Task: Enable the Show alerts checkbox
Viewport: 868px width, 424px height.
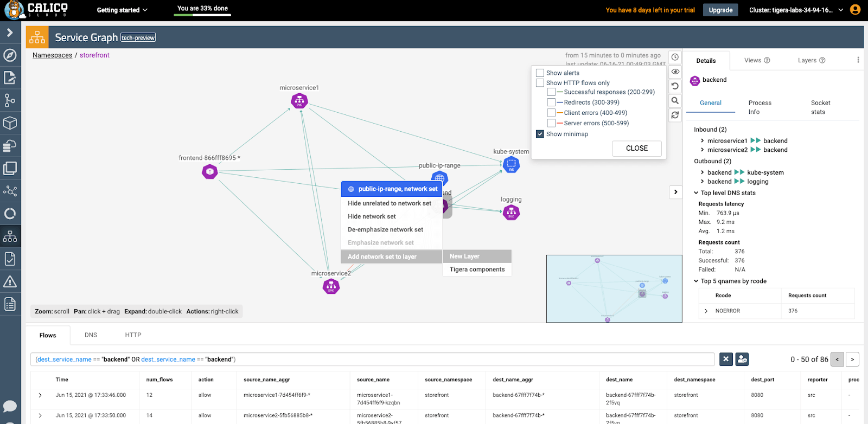Action: [540, 73]
